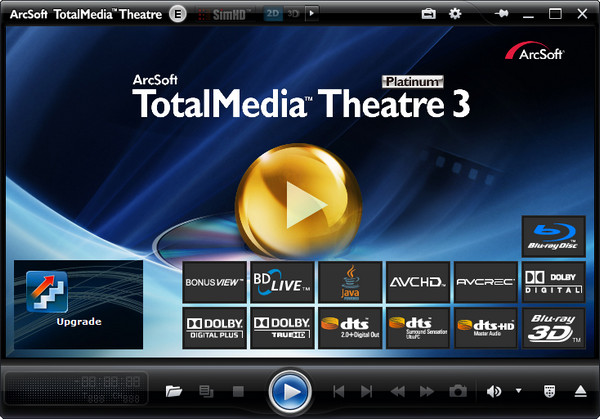This screenshot has height=419, width=600.
Task: Click the AVCHD logo tile
Action: 418,282
